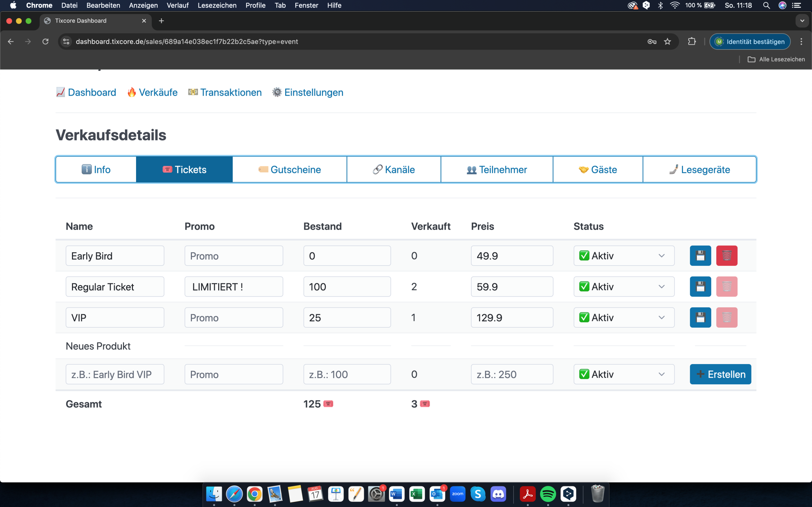
Task: Save the Early Bird ticket row
Action: tap(700, 256)
